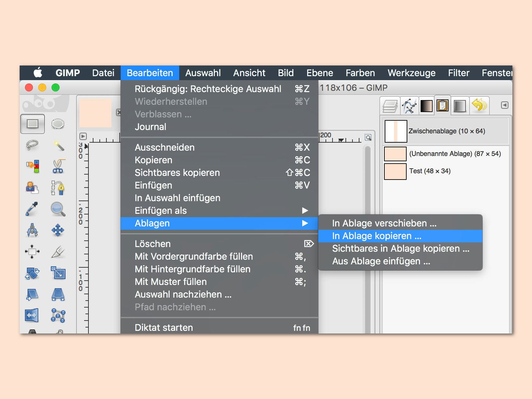
Task: Select Auswahl nachziehen
Action: (219, 294)
